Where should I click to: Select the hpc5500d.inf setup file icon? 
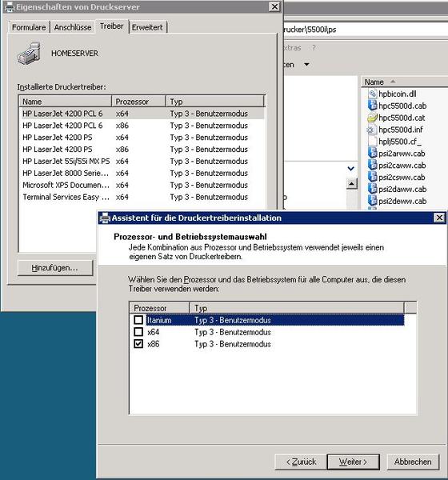[372, 130]
